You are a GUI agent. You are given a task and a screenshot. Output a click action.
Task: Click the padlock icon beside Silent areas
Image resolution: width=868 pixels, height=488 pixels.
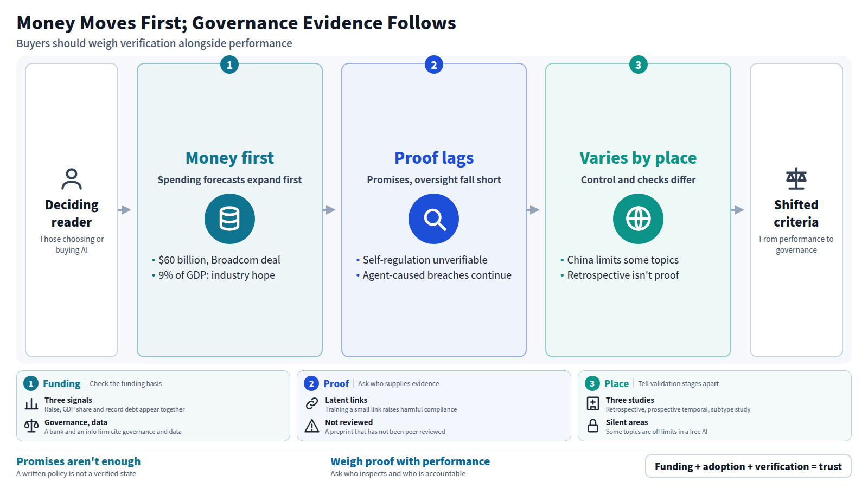pos(593,426)
